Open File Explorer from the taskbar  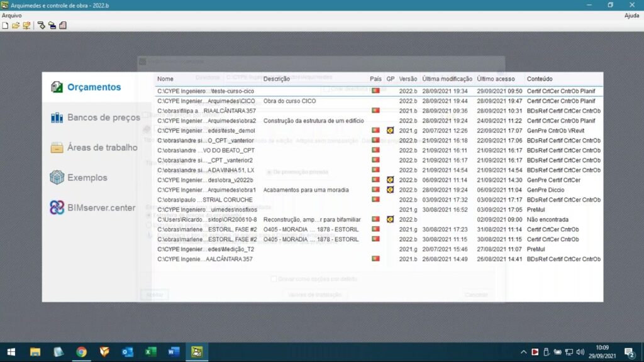[x=35, y=351]
